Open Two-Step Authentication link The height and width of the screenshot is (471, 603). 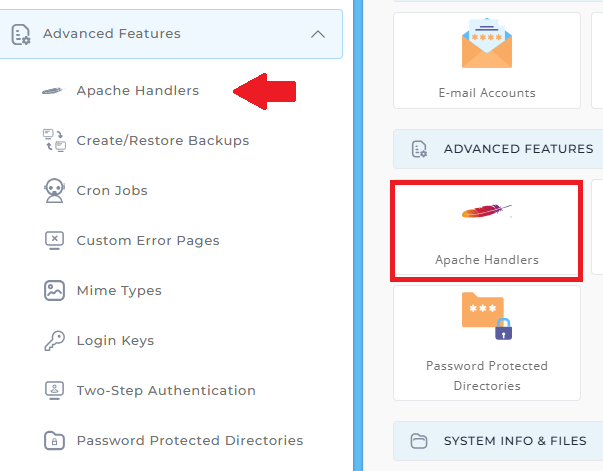[166, 390]
